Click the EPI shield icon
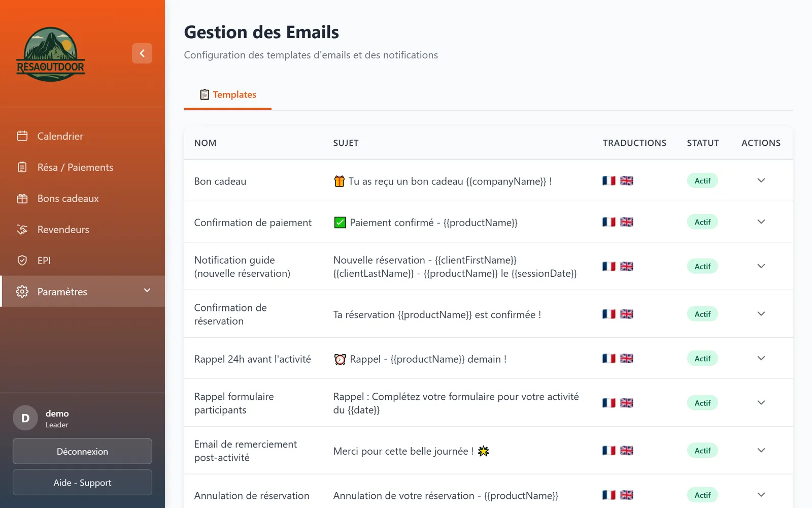This screenshot has width=812, height=508. 22,260
